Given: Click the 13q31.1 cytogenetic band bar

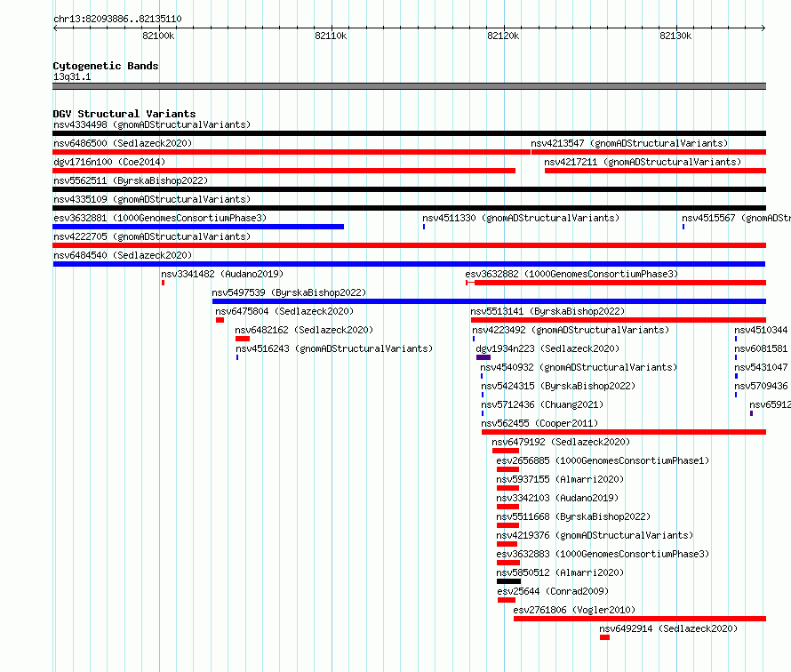Looking at the screenshot, I should coord(409,86).
